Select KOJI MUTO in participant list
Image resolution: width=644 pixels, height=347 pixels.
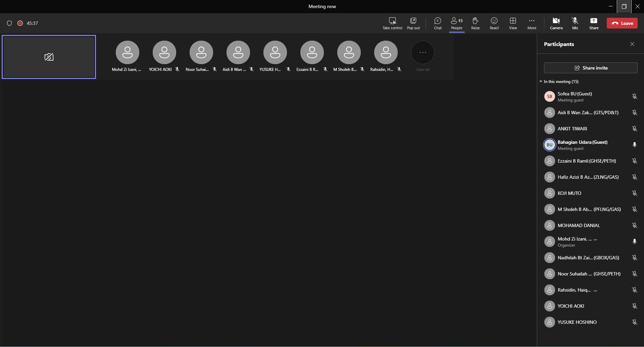(x=590, y=193)
